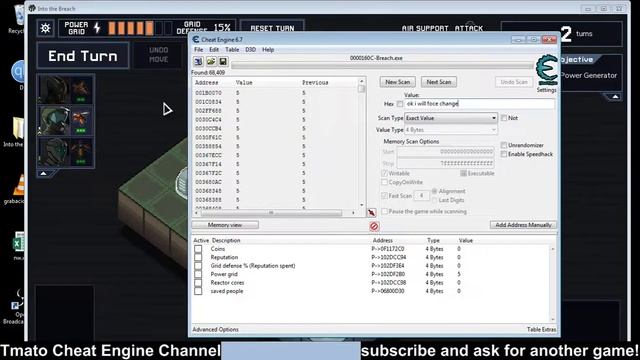Activate the saved people entry checkbox
This screenshot has height=360, width=640.
tap(198, 291)
